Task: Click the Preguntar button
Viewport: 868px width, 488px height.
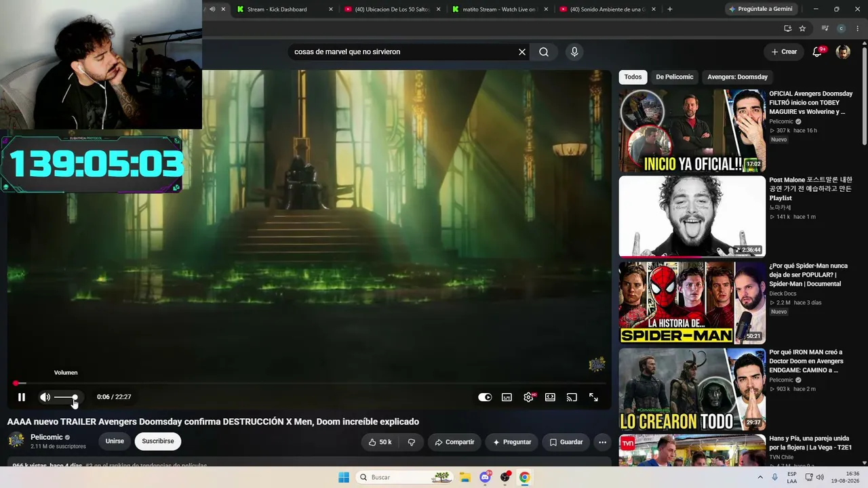Action: pos(512,442)
